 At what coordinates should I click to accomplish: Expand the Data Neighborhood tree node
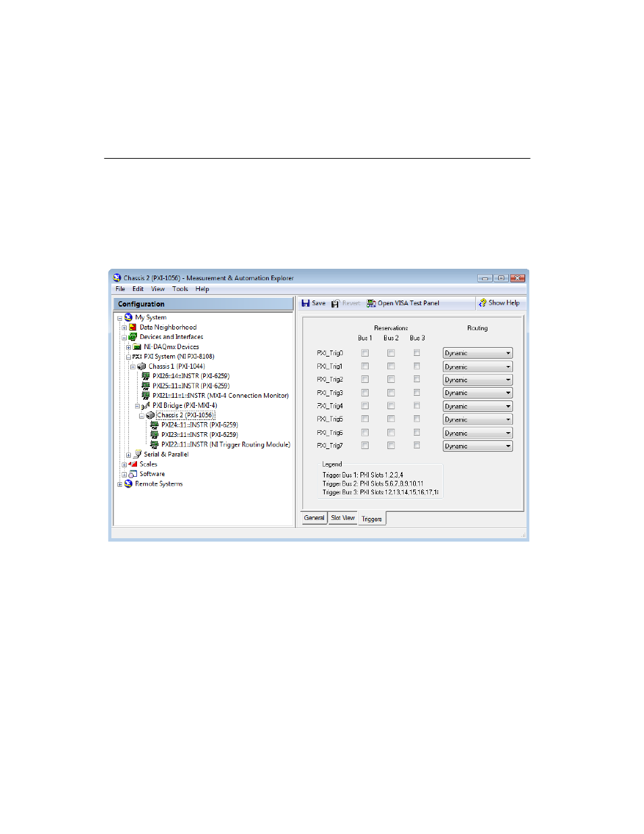click(124, 328)
